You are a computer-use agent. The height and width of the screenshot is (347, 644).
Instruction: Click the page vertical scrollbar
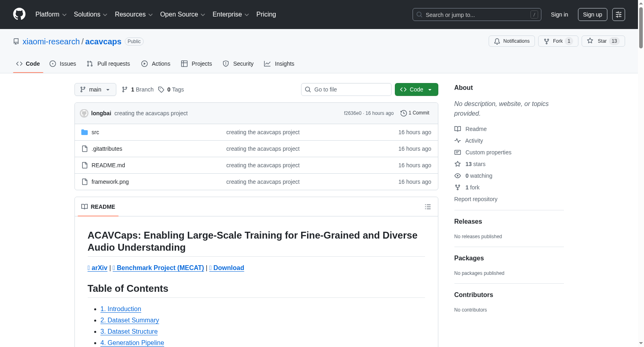pyautogui.click(x=641, y=28)
